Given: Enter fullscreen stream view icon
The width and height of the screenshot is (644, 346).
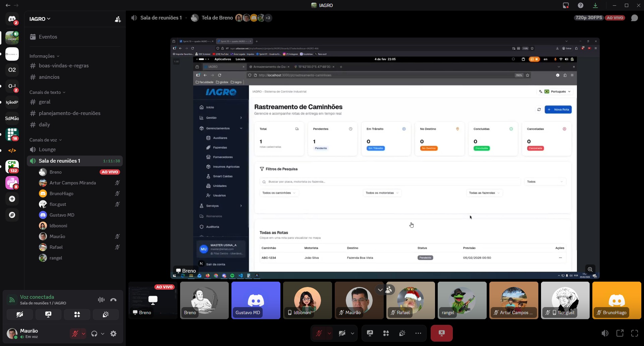Looking at the screenshot, I should point(635,333).
